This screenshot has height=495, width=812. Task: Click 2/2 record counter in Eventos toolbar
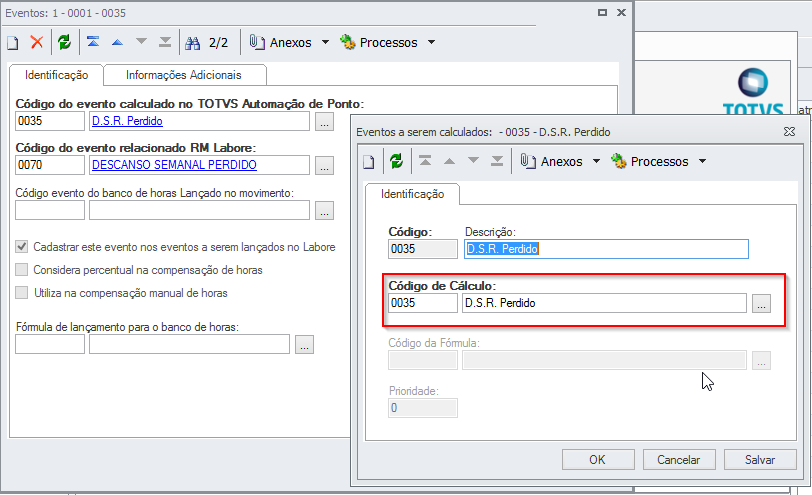[x=218, y=42]
